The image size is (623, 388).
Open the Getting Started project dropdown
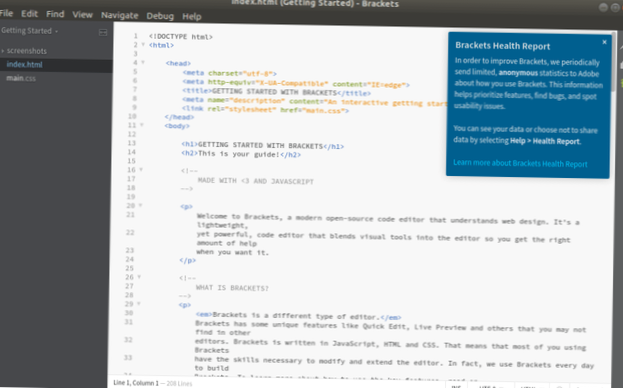(29, 31)
